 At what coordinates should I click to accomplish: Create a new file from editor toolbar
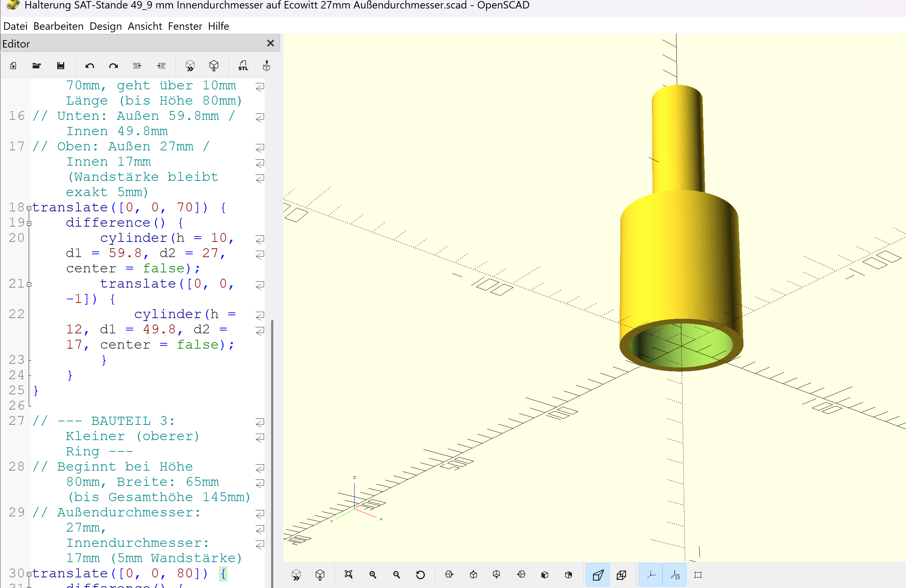click(x=13, y=65)
